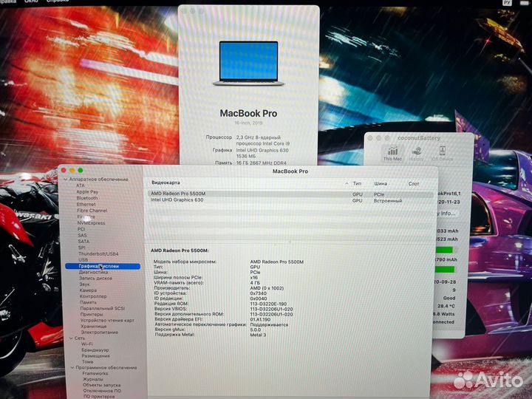
Task: Select Параллельный SCSI in the sidebar
Action: 103,308
